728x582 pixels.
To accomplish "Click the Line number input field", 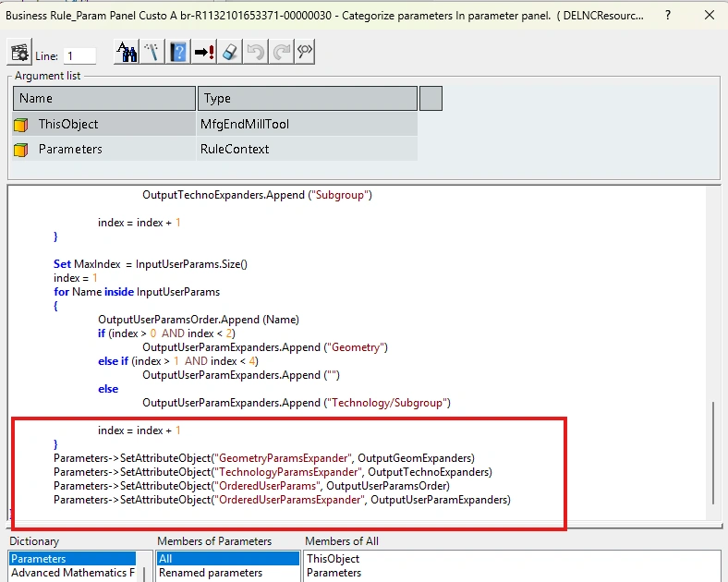I will coord(79,56).
